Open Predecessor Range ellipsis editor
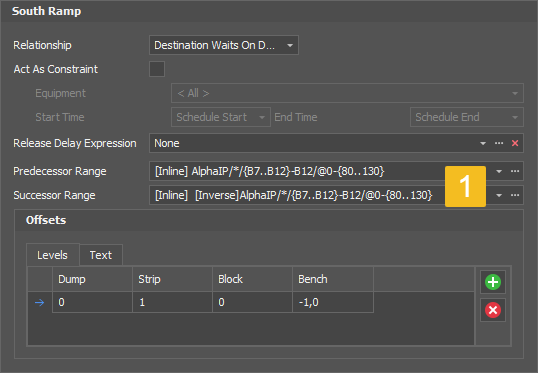This screenshot has height=373, width=538. (x=515, y=171)
